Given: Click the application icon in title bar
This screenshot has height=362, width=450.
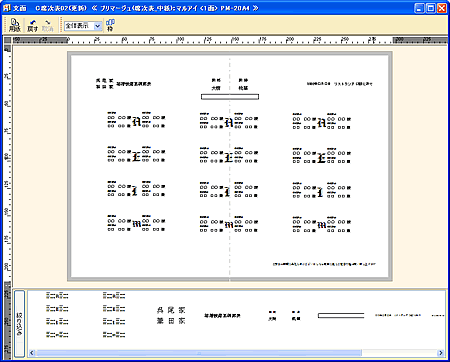Looking at the screenshot, I should (7, 8).
